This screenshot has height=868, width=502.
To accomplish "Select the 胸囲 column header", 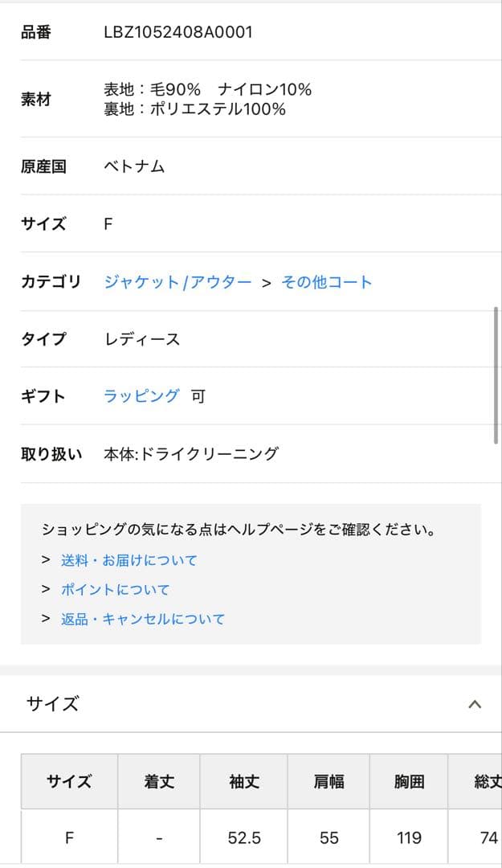I will [x=410, y=781].
